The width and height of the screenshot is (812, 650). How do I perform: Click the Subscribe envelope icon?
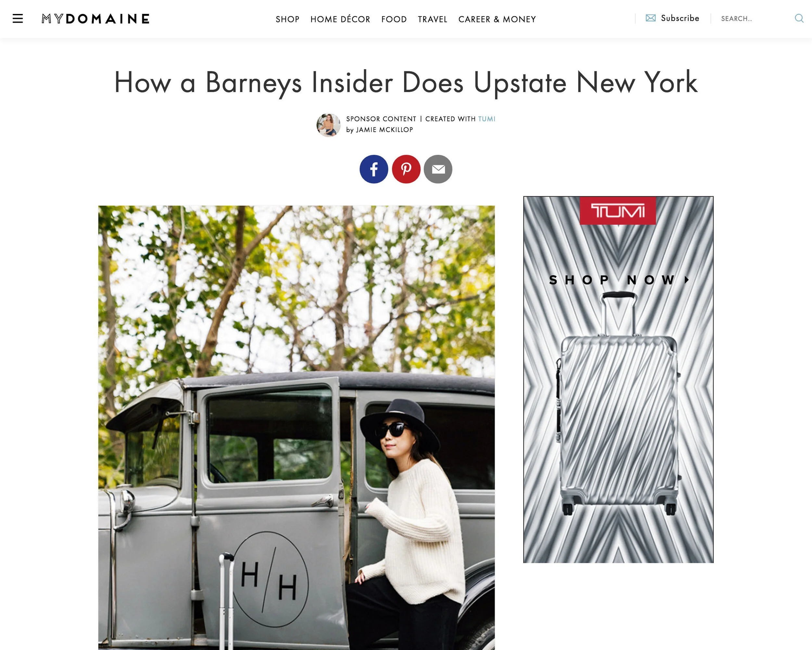[651, 18]
